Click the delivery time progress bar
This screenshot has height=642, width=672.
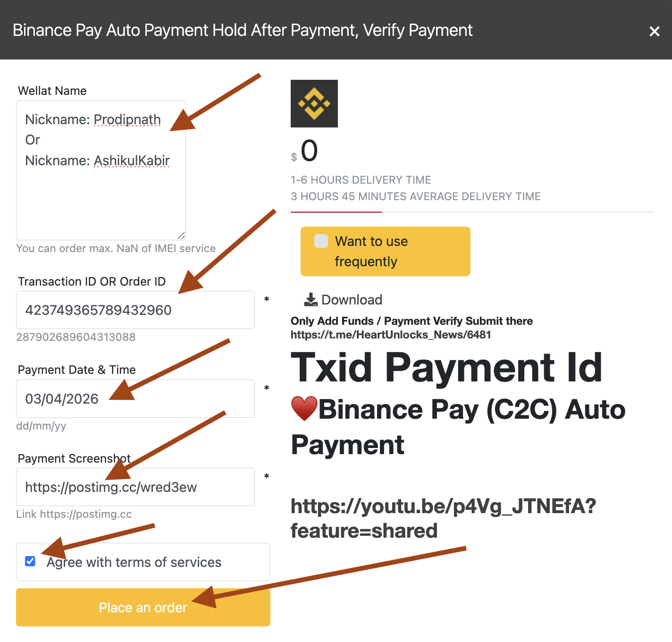[472, 212]
